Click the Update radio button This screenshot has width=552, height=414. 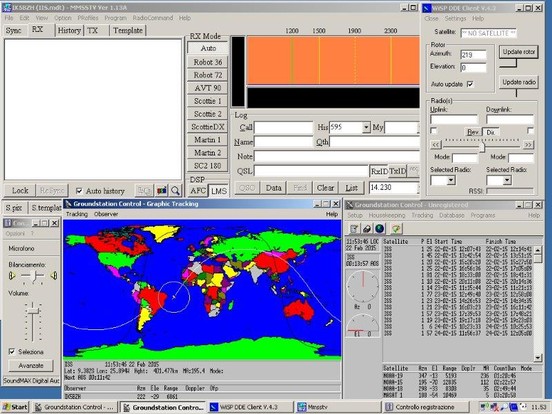[x=519, y=82]
